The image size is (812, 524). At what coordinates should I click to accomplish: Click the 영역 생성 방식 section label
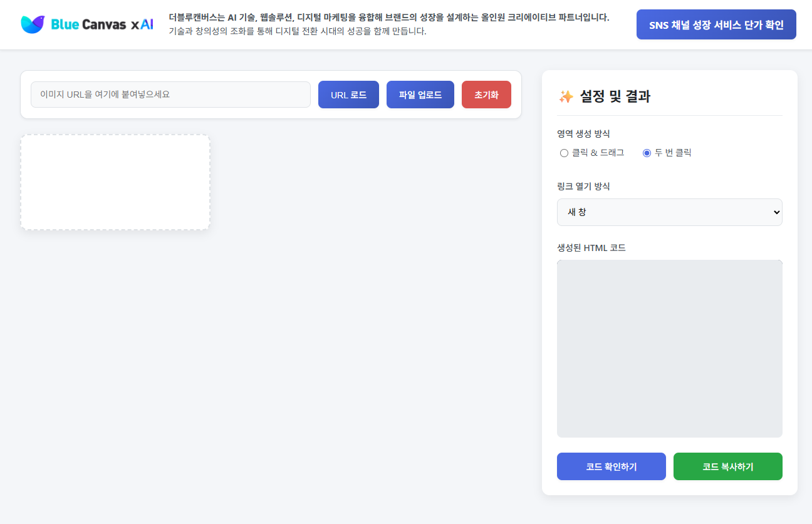(x=583, y=133)
